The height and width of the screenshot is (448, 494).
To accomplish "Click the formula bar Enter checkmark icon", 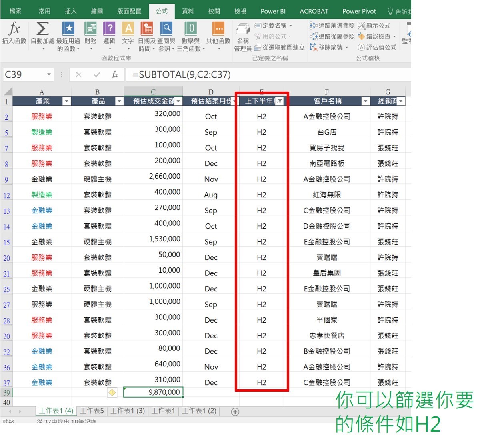I will pos(96,74).
